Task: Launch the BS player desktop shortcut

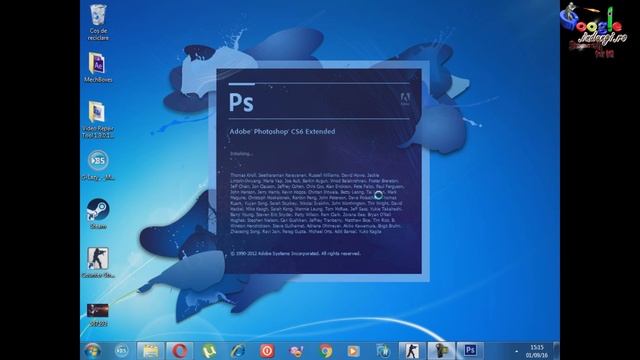Action: click(98, 165)
